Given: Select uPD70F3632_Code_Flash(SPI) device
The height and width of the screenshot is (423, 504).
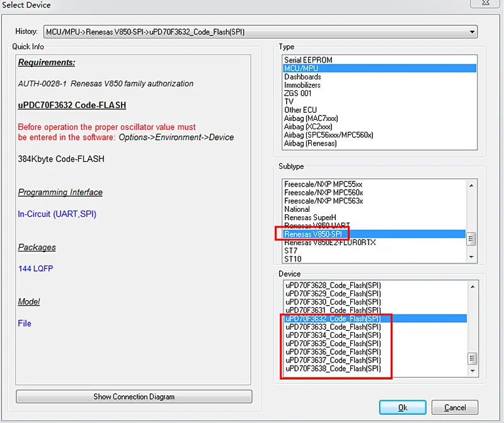Looking at the screenshot, I should pyautogui.click(x=375, y=319).
